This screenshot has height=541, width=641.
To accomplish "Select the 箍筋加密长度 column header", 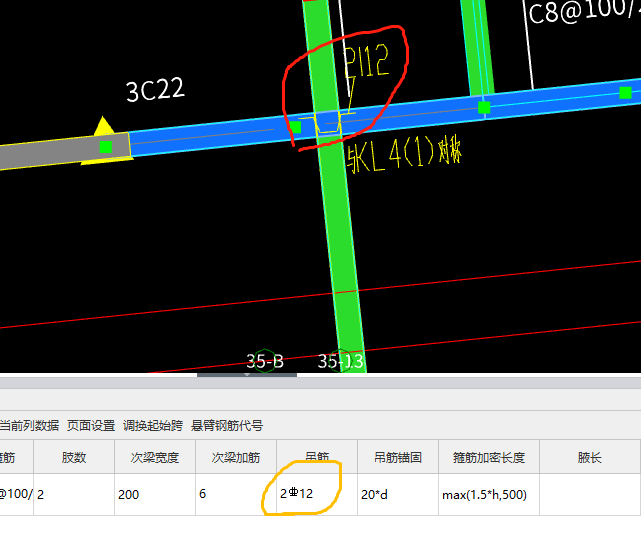I will pos(489,457).
